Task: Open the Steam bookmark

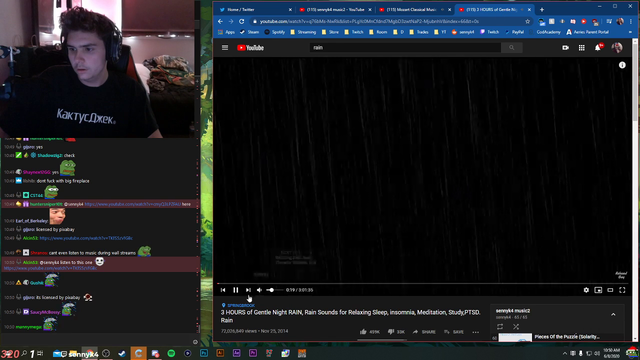Action: point(249,32)
